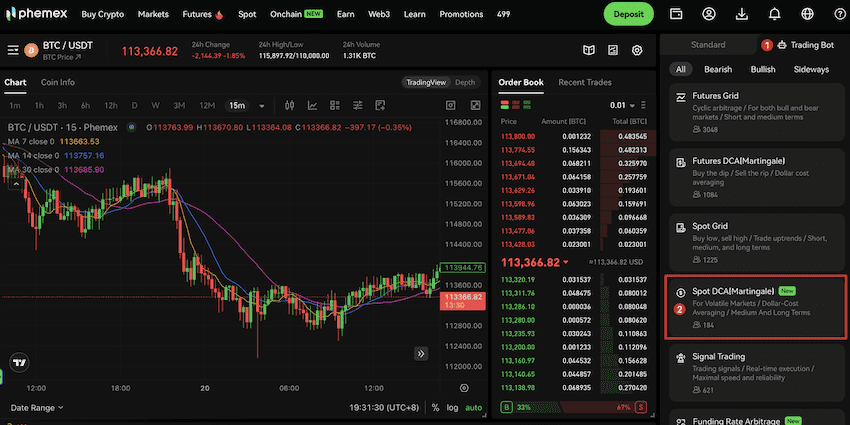This screenshot has width=850, height=425.
Task: Switch to Recent Trades tab
Action: point(585,82)
